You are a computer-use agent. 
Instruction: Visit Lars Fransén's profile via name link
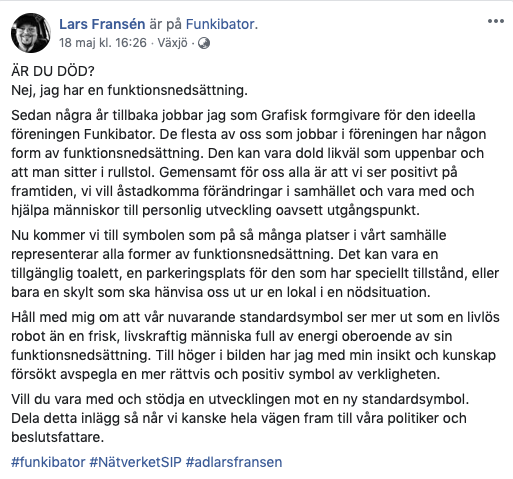(x=102, y=24)
